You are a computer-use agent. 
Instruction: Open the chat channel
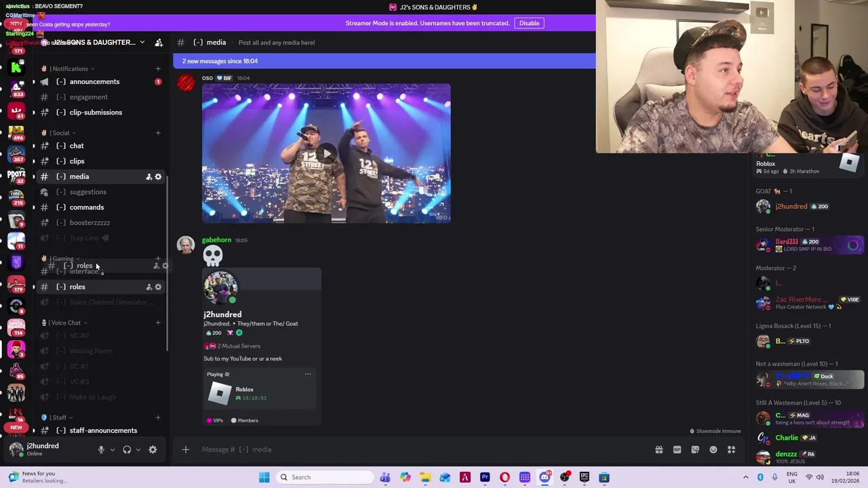pyautogui.click(x=102, y=146)
